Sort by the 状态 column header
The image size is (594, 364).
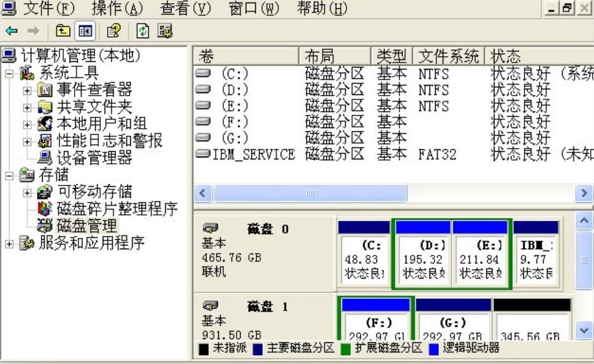540,56
